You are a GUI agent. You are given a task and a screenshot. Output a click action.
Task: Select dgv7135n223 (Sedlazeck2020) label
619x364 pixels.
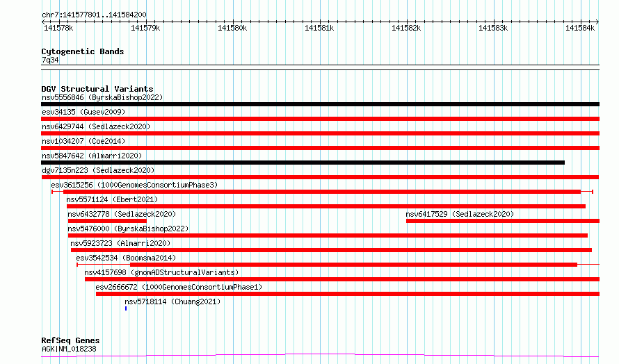pyautogui.click(x=98, y=170)
